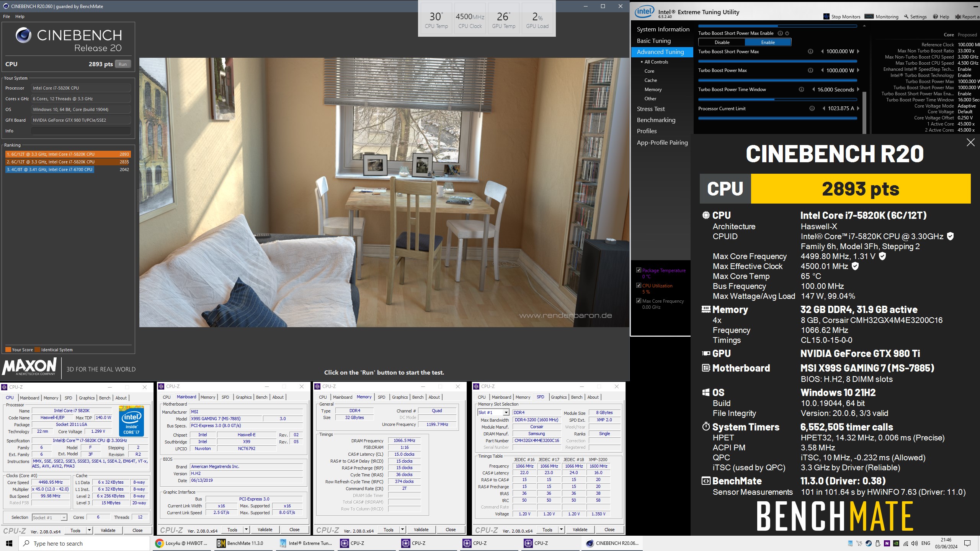Click Run button in Cinebench CPU row
This screenshot has height=551, width=980.
[x=122, y=64]
